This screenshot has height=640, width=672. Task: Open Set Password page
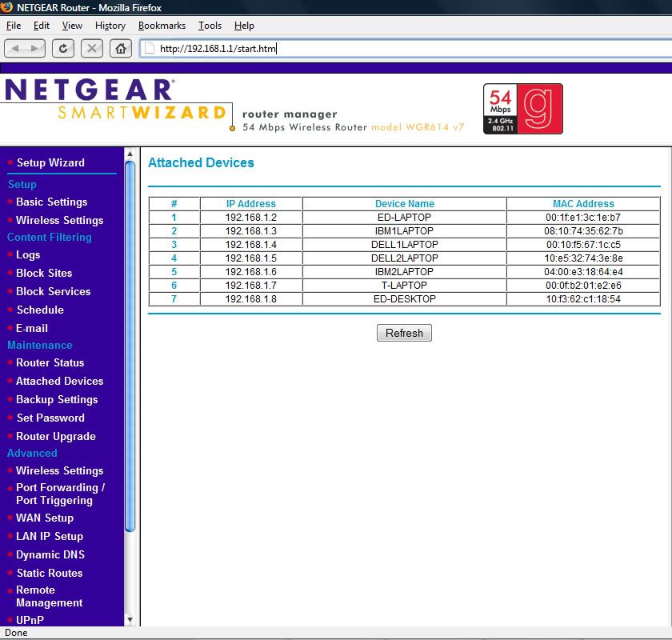[x=50, y=418]
